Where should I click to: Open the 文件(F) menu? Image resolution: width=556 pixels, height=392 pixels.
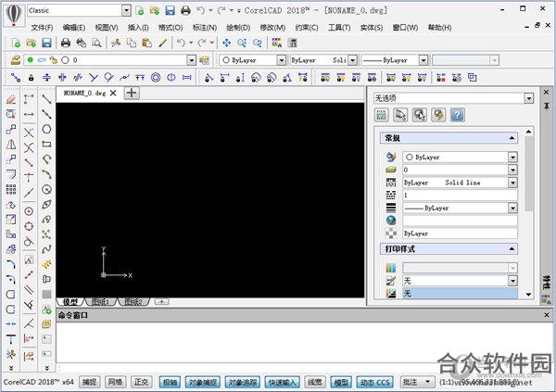click(43, 27)
